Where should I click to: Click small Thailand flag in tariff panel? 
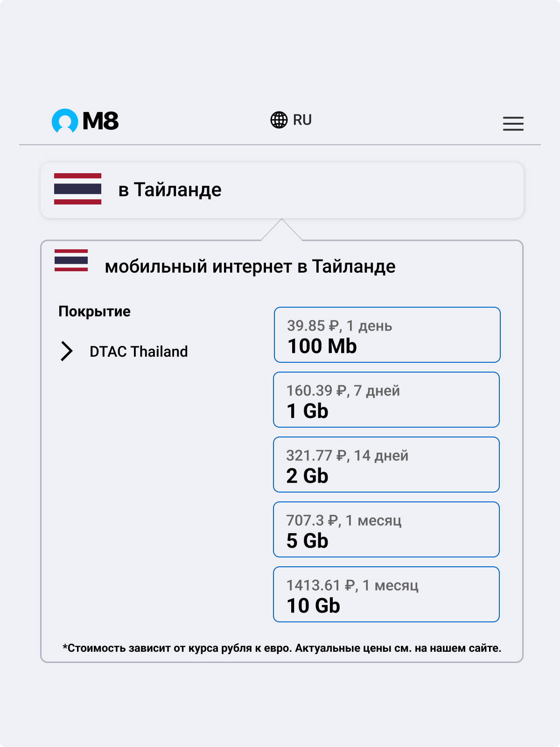coord(71,261)
